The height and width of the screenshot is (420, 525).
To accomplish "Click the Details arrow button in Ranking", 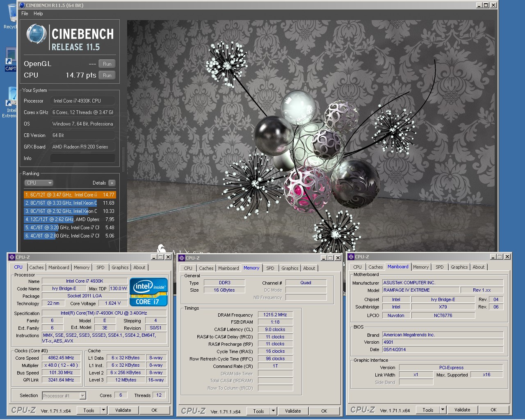I will tap(112, 183).
